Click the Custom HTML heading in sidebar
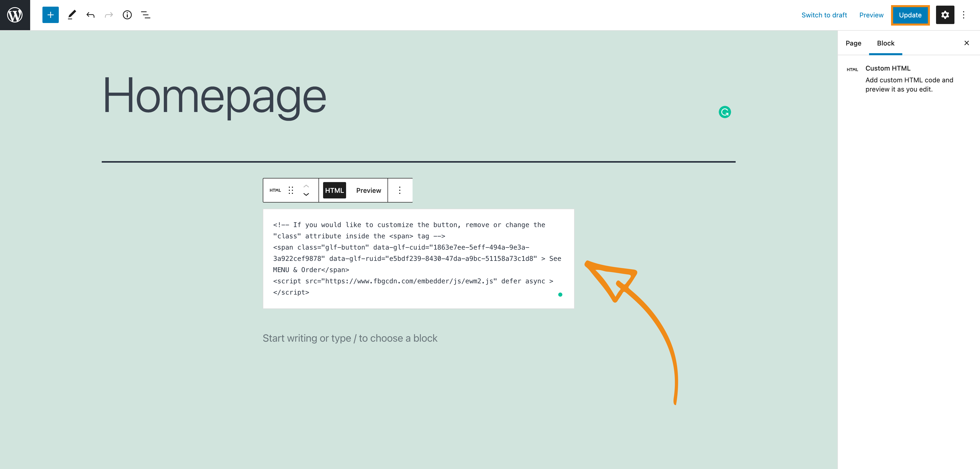 pyautogui.click(x=888, y=68)
